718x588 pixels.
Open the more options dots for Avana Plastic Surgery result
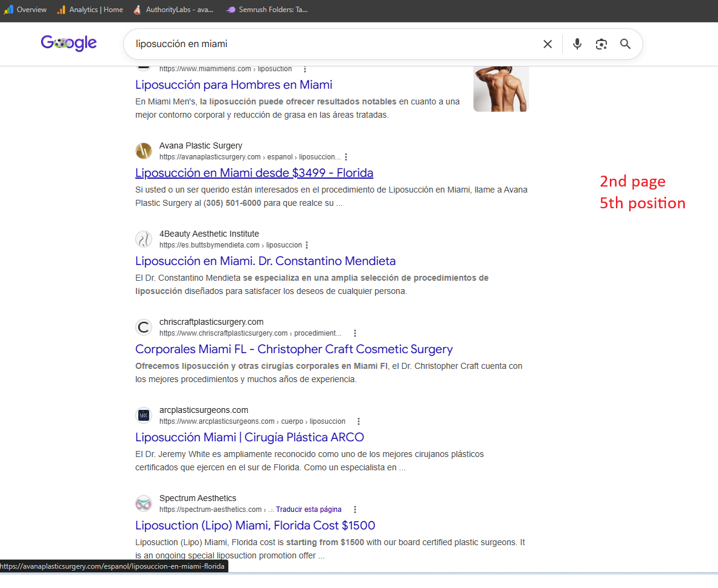tap(346, 157)
